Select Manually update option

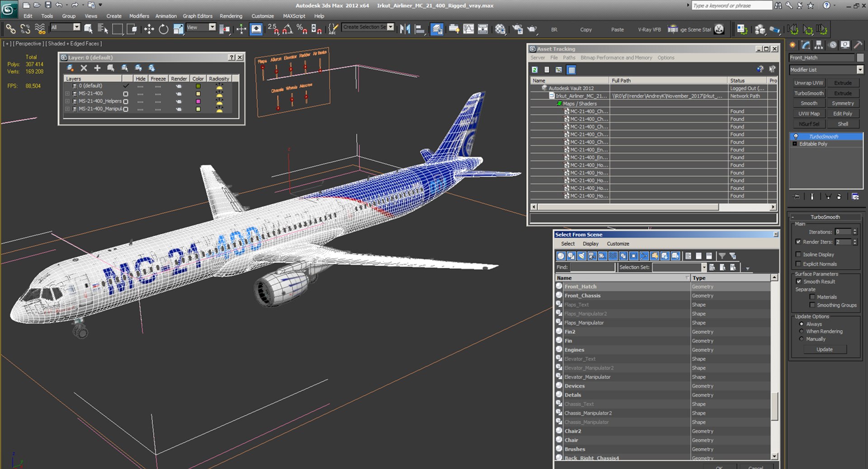(x=802, y=339)
